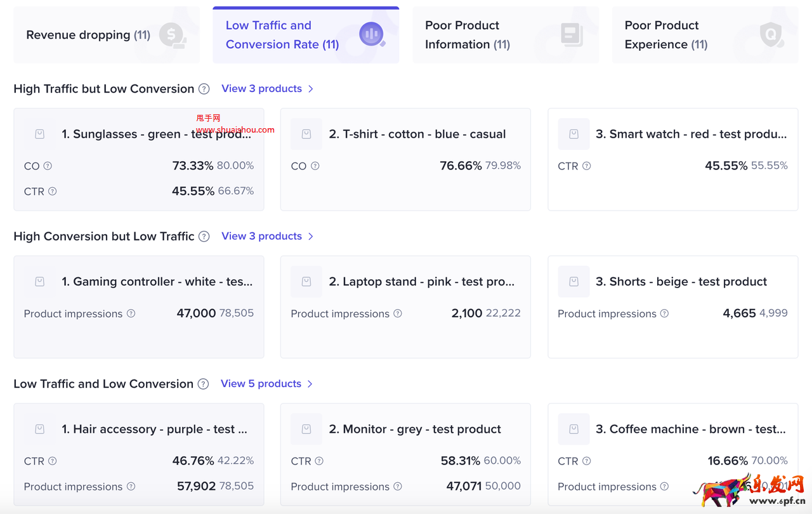Click CO info icon on T-shirt card

pos(315,166)
